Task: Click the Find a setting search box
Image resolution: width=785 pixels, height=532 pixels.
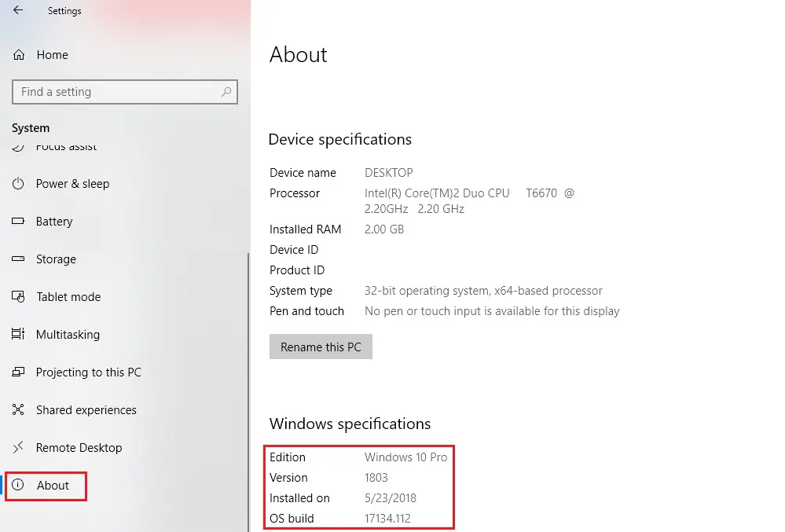Action: (125, 92)
